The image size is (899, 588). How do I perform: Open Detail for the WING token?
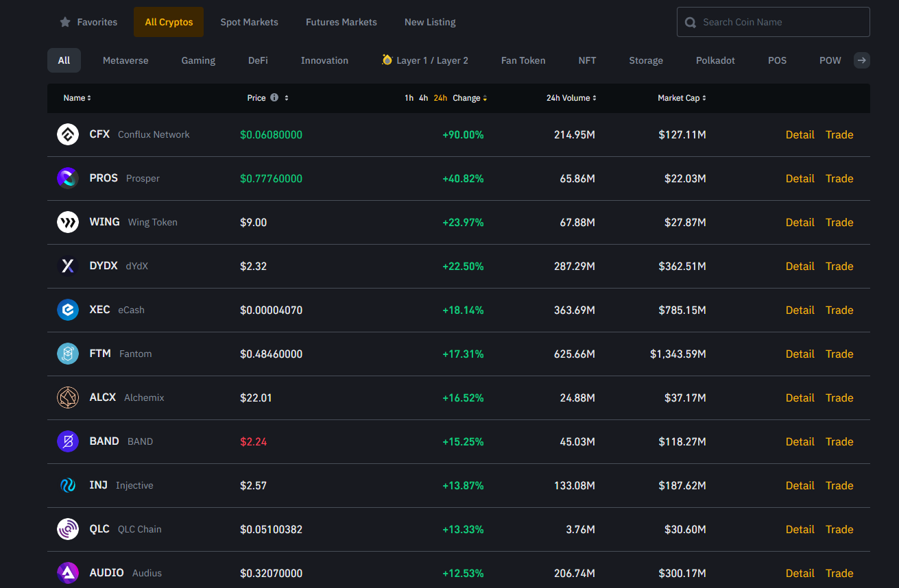(x=800, y=223)
